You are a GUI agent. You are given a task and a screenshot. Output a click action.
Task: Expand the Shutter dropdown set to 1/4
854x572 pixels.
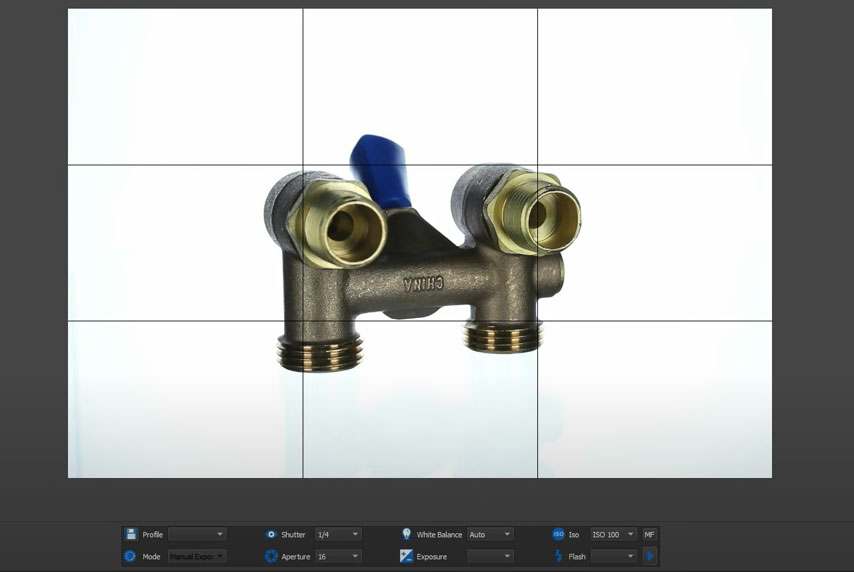[x=338, y=534]
